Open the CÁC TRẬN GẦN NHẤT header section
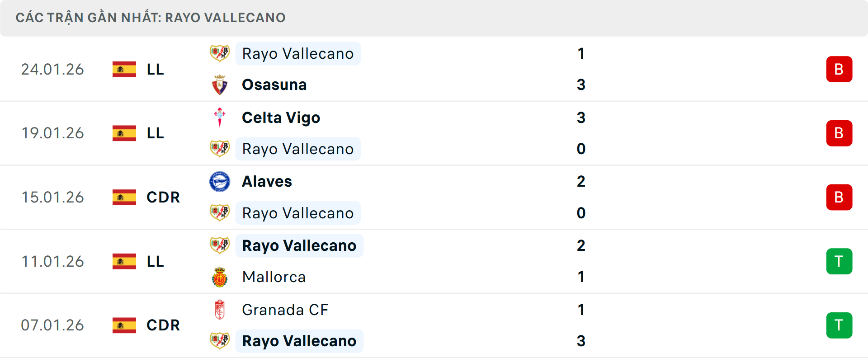Viewport: 868px width, 358px height. pos(151,18)
